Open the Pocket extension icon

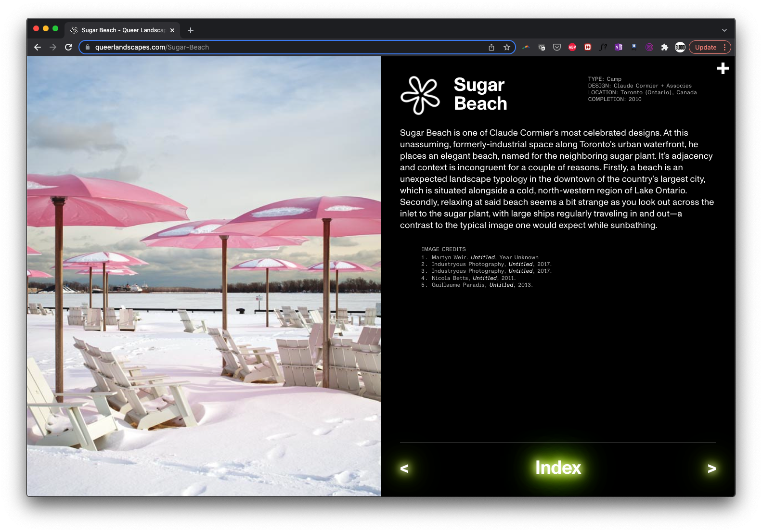click(557, 47)
